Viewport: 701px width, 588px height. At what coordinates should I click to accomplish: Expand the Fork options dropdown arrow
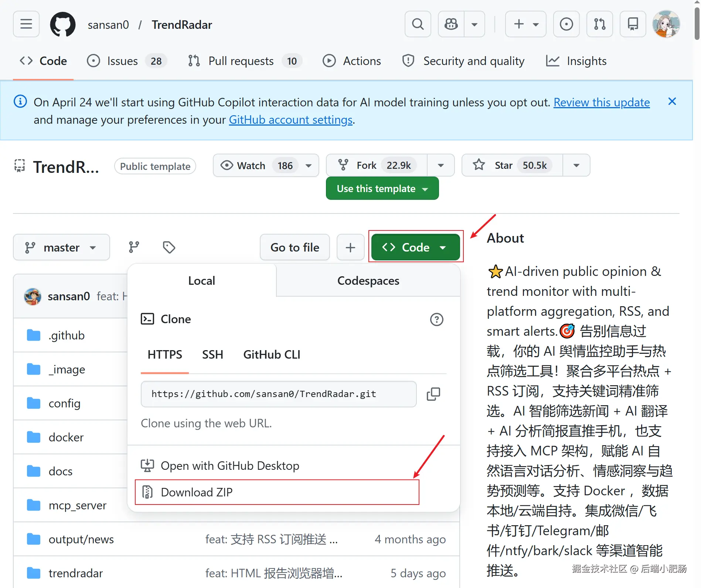tap(441, 165)
